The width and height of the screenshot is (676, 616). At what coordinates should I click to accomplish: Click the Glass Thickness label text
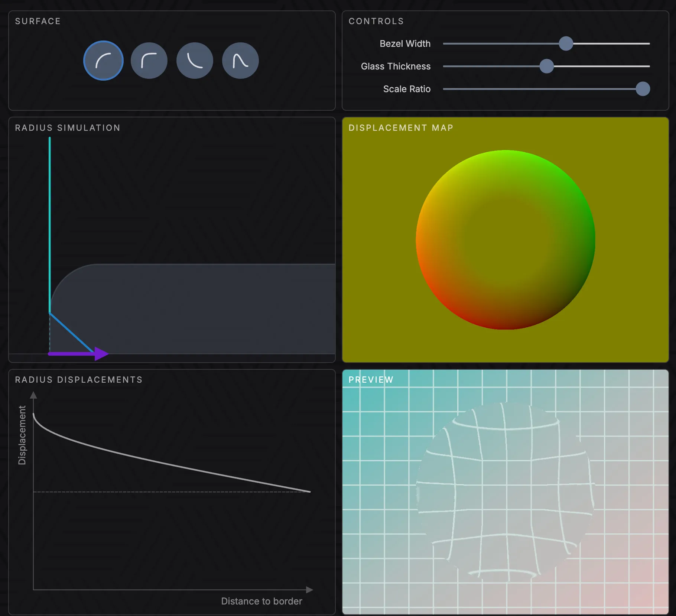coord(396,66)
